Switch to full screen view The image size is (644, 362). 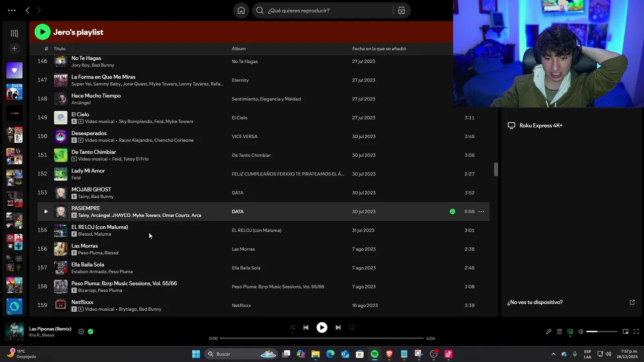636,331
